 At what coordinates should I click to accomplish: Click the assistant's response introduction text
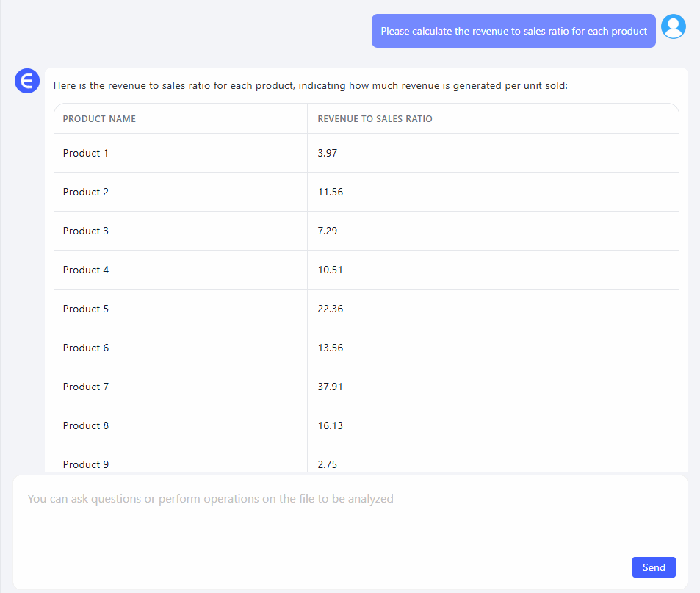[x=310, y=86]
